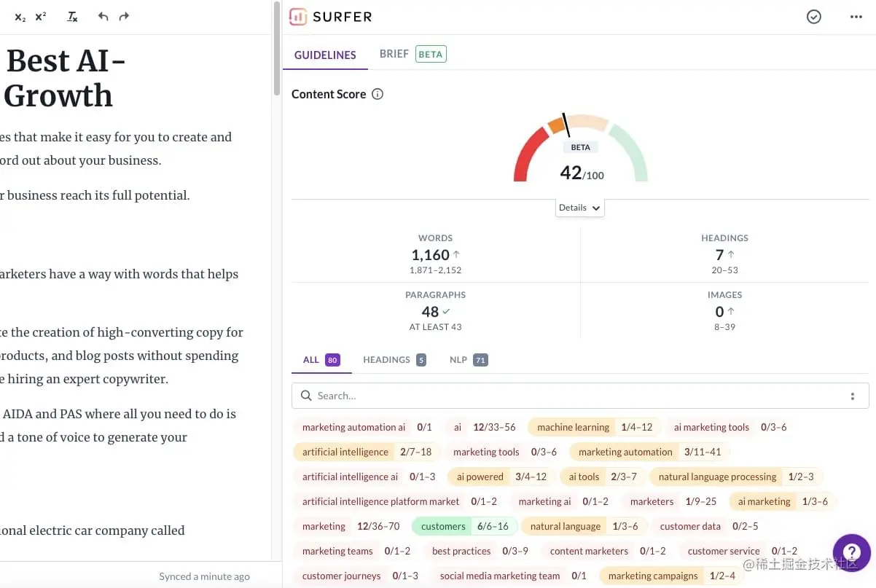This screenshot has width=876, height=588.
Task: Apply superscript formatting
Action: [40, 16]
